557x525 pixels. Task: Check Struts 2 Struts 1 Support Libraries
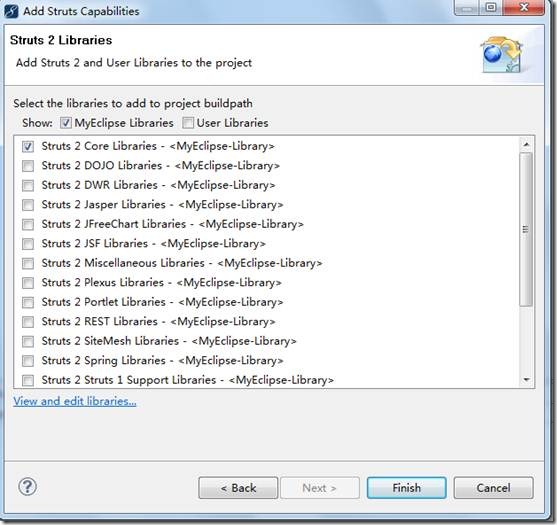tap(28, 380)
